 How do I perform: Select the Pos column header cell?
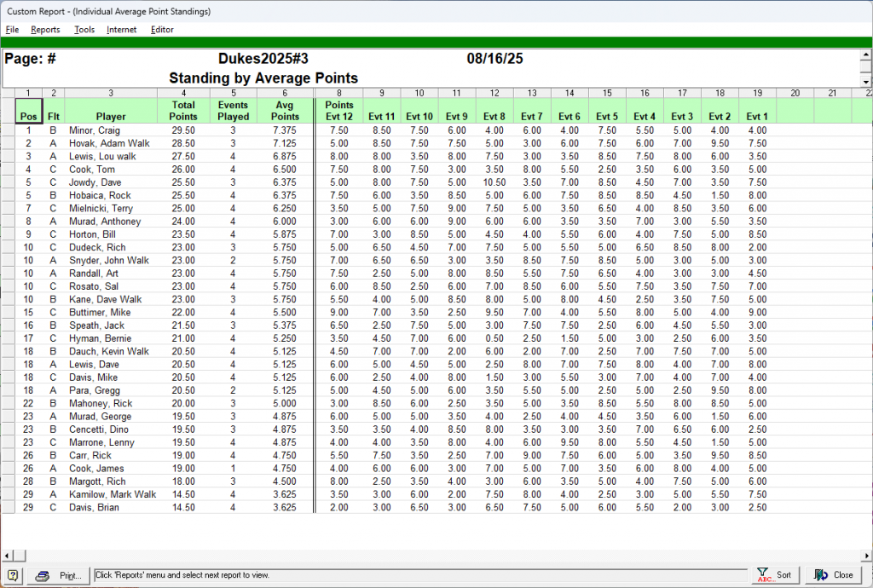[28, 111]
